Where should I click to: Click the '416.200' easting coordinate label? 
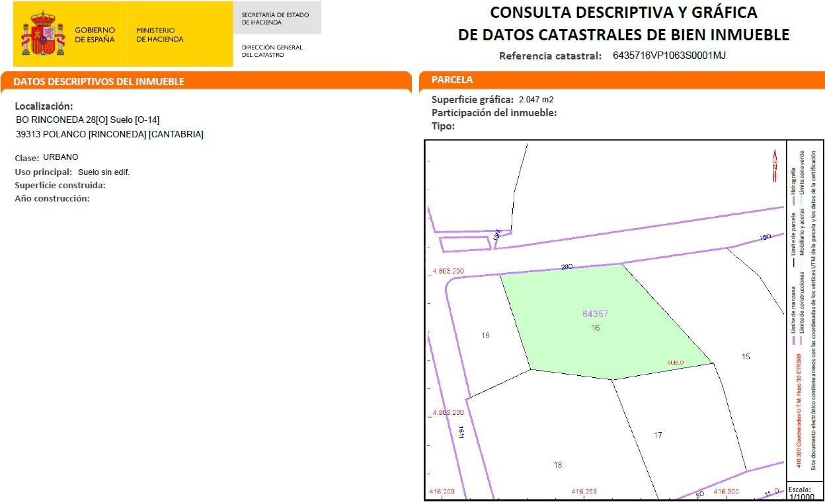442,492
